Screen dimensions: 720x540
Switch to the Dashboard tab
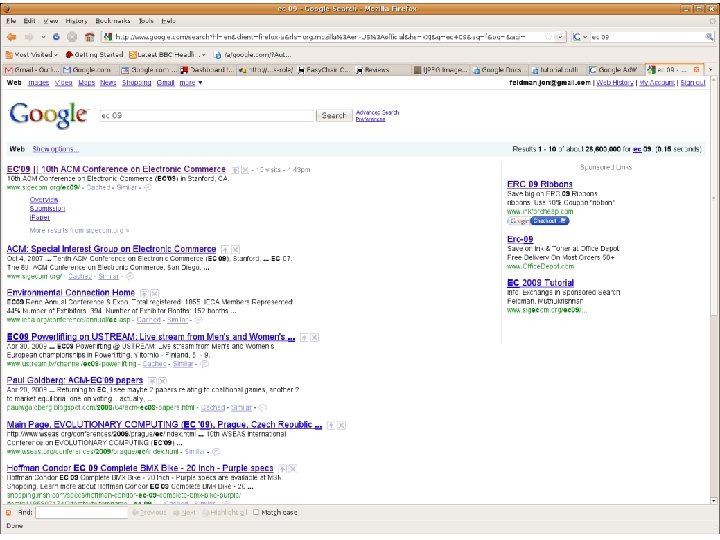[x=207, y=70]
